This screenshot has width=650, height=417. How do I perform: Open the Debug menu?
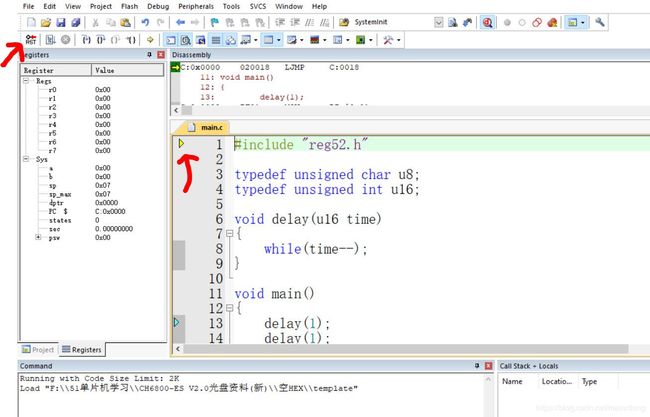coord(158,6)
